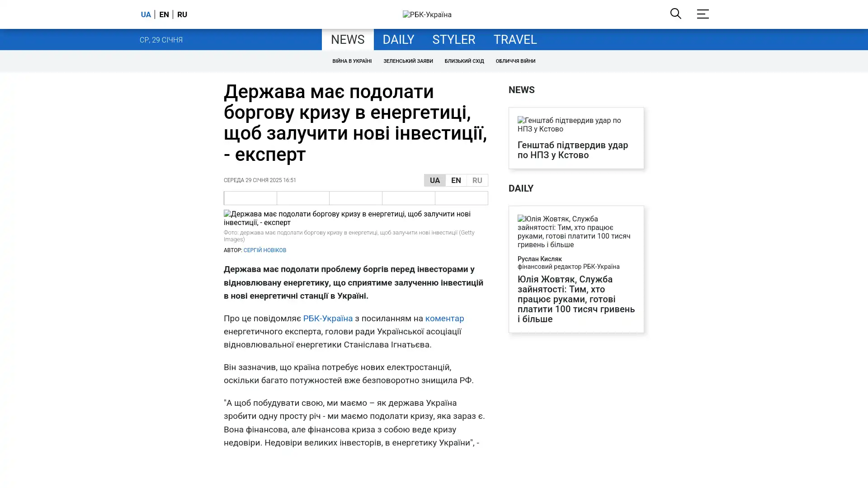Select RU site language in header
Viewport: 868px width, 488px height.
pyautogui.click(x=182, y=14)
